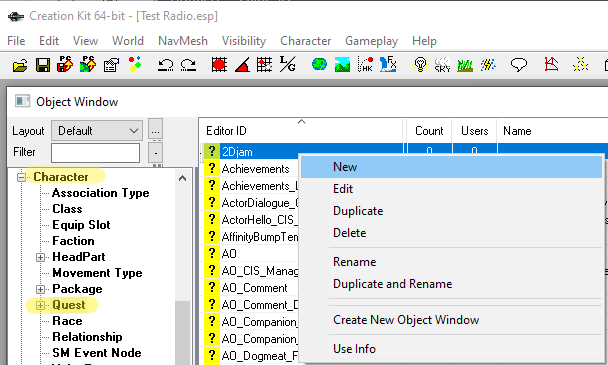608x365 pixels.
Task: Choose Duplicate and Rename context entry
Action: click(452, 284)
